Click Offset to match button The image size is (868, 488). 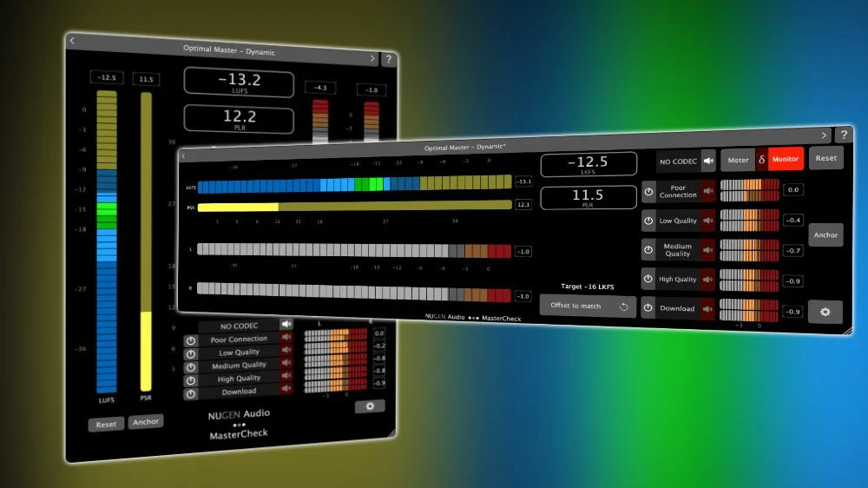pyautogui.click(x=588, y=306)
